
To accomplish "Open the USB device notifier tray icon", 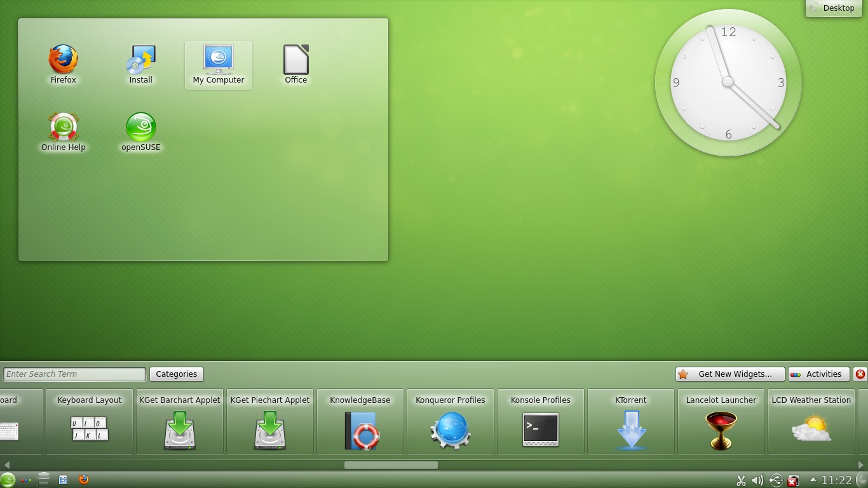I will tap(776, 481).
